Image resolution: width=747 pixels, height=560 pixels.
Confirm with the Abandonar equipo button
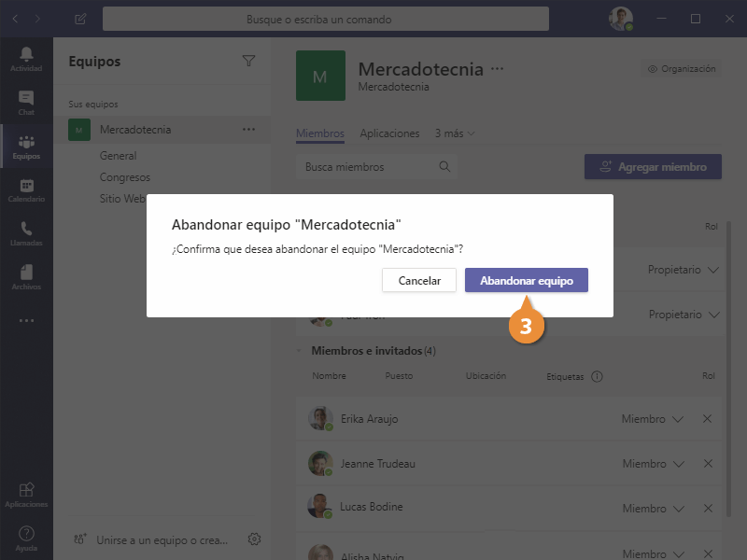tap(526, 280)
